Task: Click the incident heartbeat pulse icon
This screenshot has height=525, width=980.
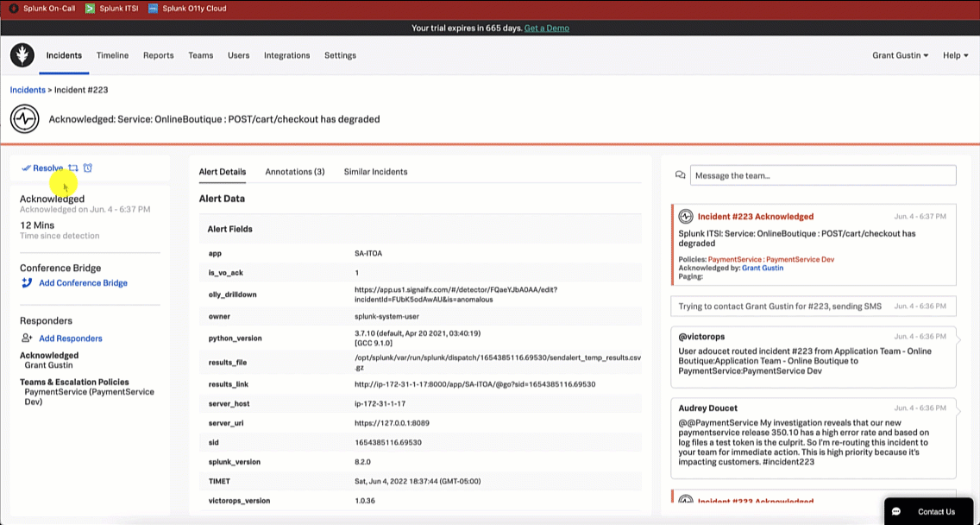Action: 25,119
